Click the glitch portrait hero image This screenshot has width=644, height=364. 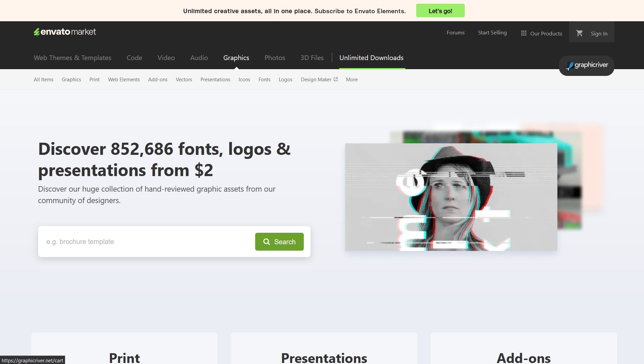click(451, 197)
